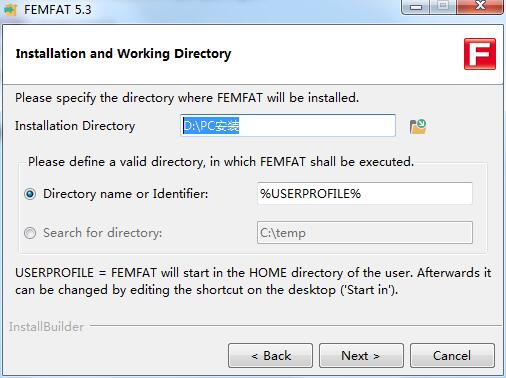This screenshot has height=378, width=506.
Task: Click the FEMFAT 5.3 window title
Action: click(57, 9)
